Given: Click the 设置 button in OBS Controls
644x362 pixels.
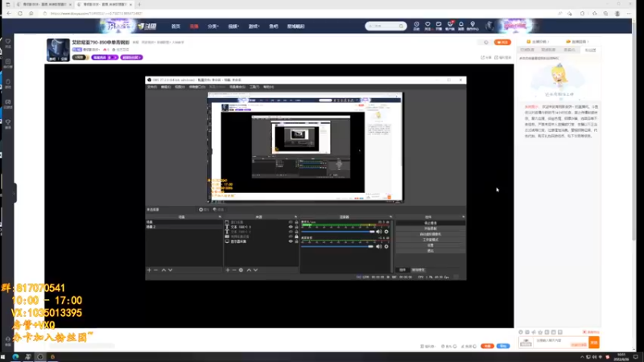Looking at the screenshot, I should point(431,245).
